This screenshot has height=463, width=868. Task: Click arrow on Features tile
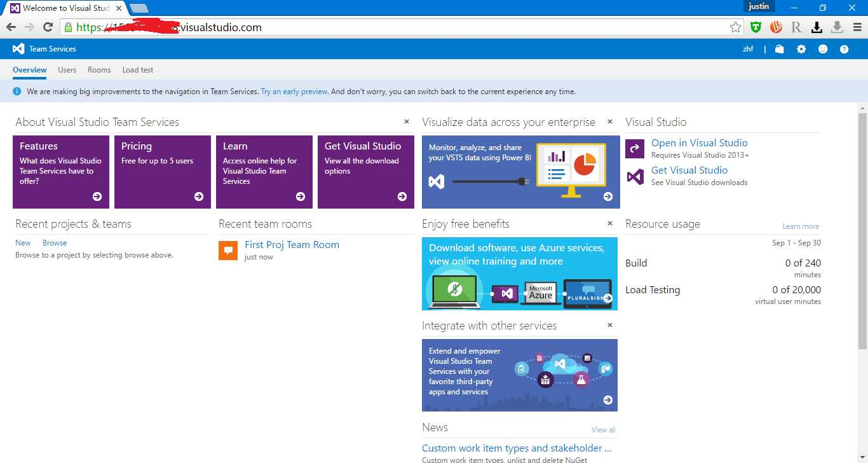pos(97,197)
